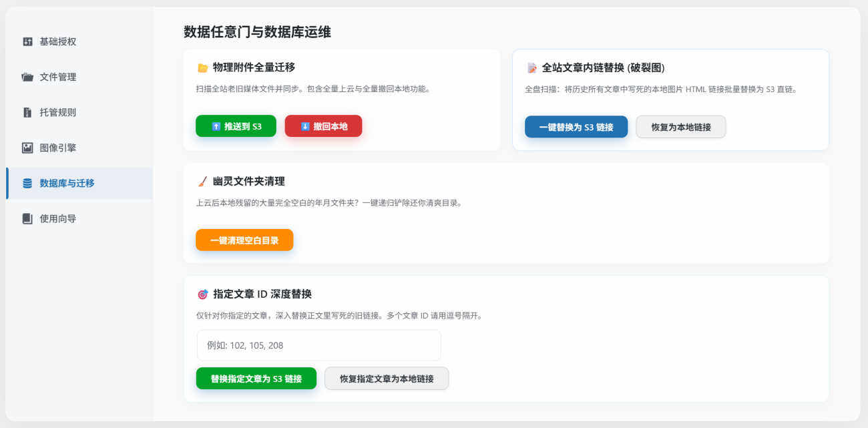Go to the 使用向导 menu item
Image resolution: width=868 pixels, height=428 pixels.
(57, 218)
